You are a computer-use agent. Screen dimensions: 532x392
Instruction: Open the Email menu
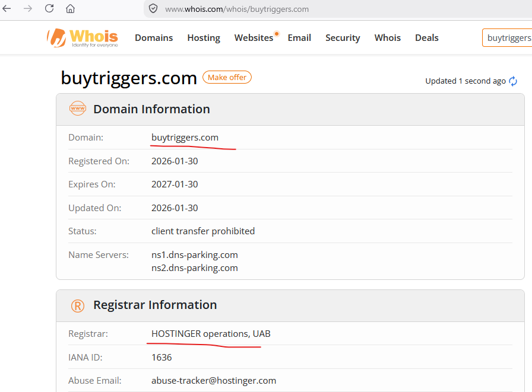click(x=299, y=37)
